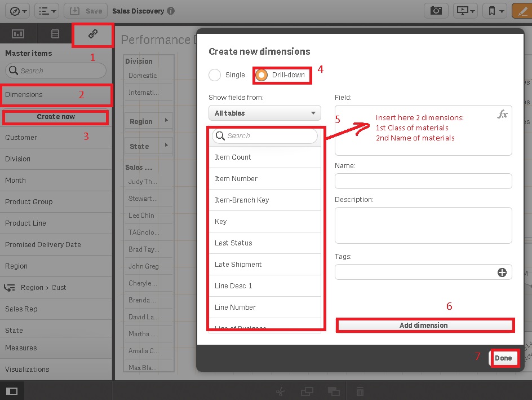Click the paste icon in bottom bar
This screenshot has height=400, width=532.
pos(334,392)
